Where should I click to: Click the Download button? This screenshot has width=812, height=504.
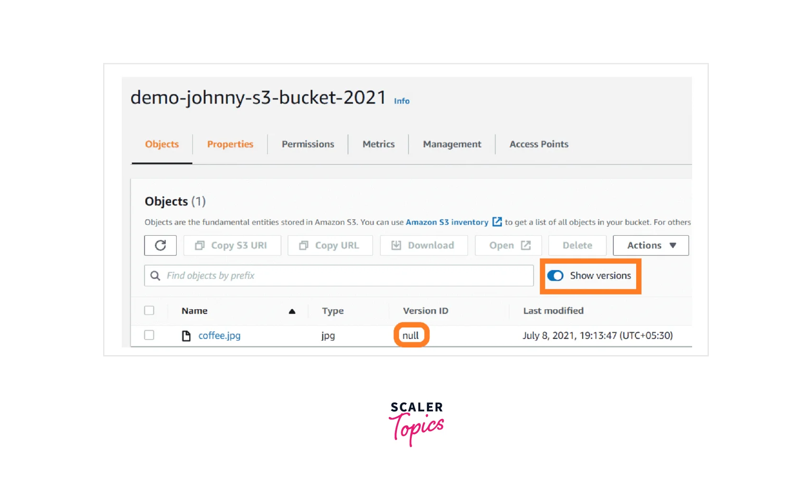(424, 245)
